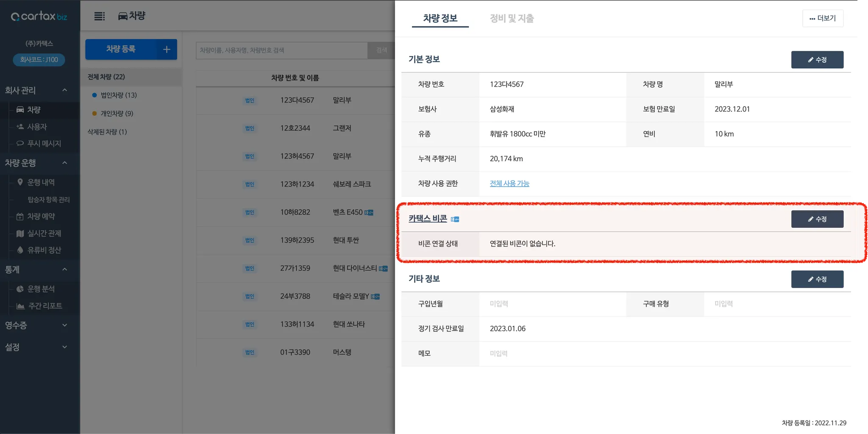Screen dimensions: 868x434
Task: Collapse the 차량 운행 sidebar section
Action: [64, 163]
